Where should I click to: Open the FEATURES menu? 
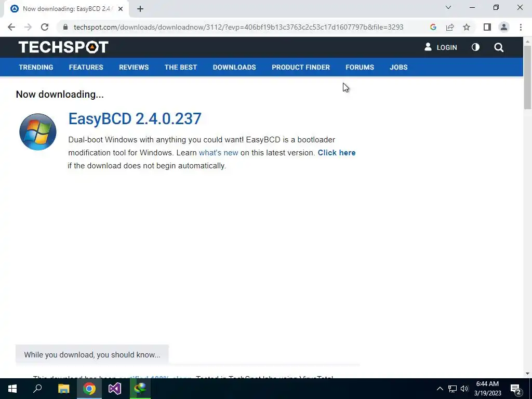[86, 67]
